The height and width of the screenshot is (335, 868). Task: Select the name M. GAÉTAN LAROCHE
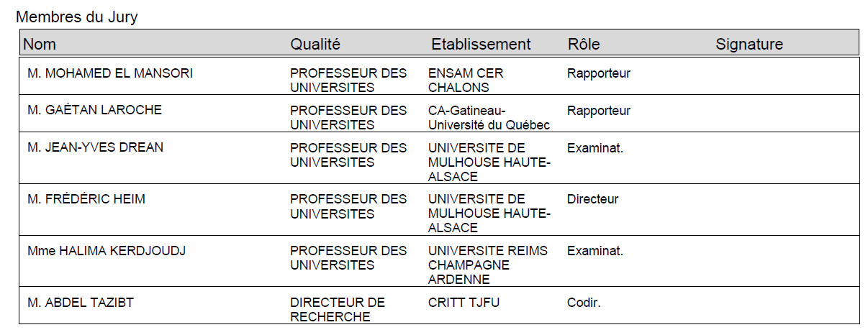(94, 110)
